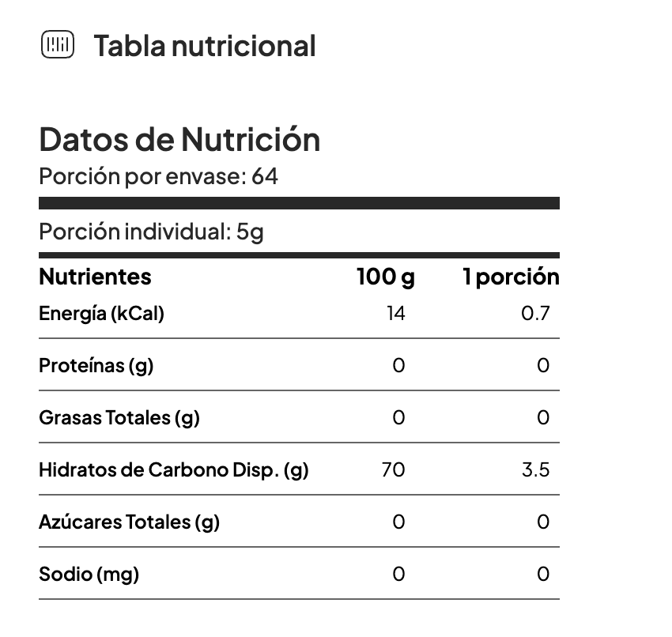Select the Sodio (mg) row label
This screenshot has width=672, height=637.
pyautogui.click(x=89, y=574)
